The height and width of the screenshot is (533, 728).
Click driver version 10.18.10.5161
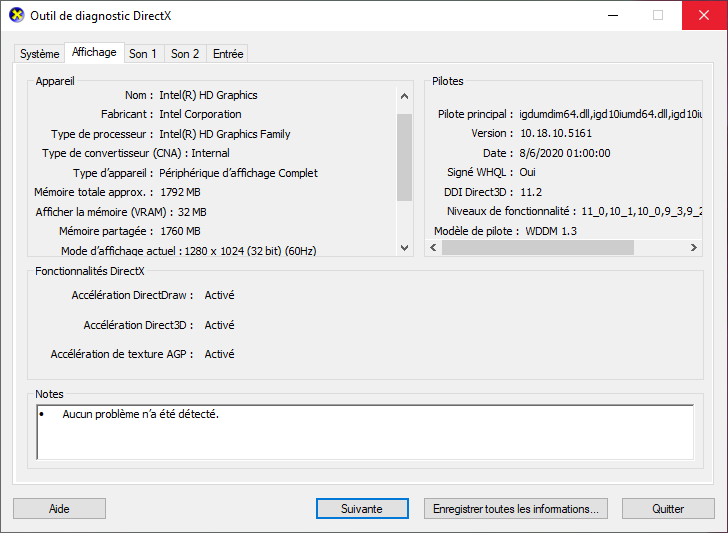(556, 133)
